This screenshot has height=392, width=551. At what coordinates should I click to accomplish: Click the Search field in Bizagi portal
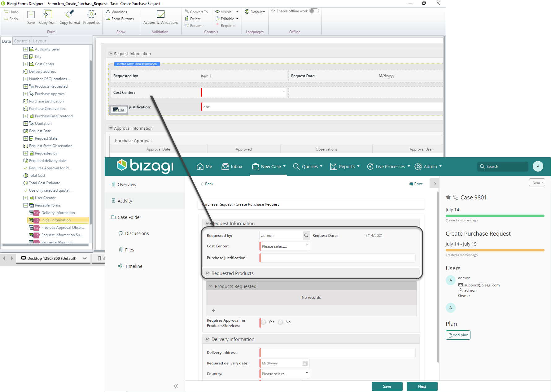503,167
